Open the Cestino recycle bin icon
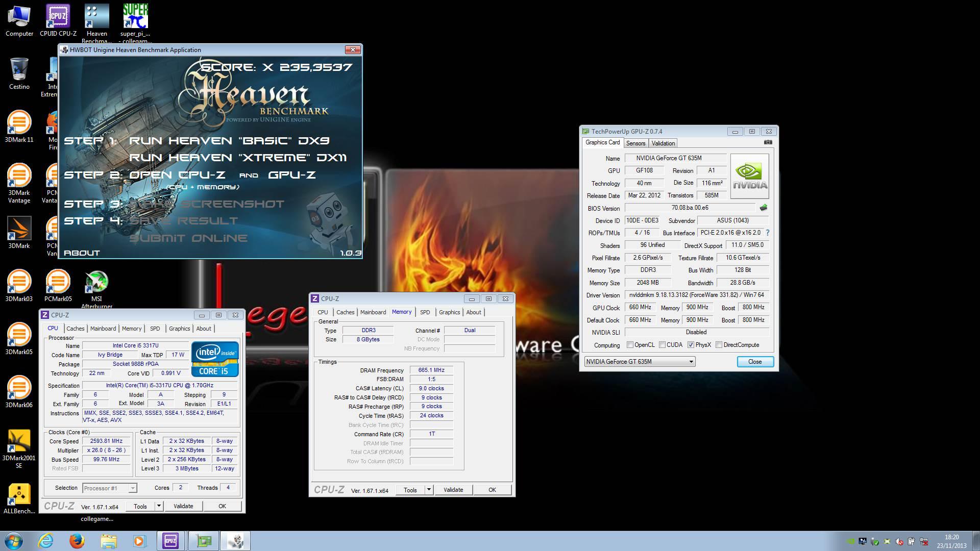Image resolution: width=980 pixels, height=551 pixels. (x=19, y=73)
